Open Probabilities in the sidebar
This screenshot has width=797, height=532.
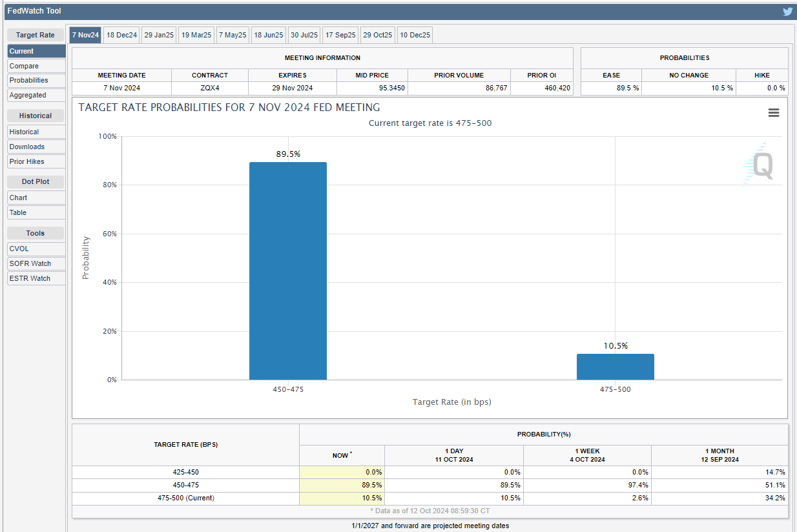point(36,80)
